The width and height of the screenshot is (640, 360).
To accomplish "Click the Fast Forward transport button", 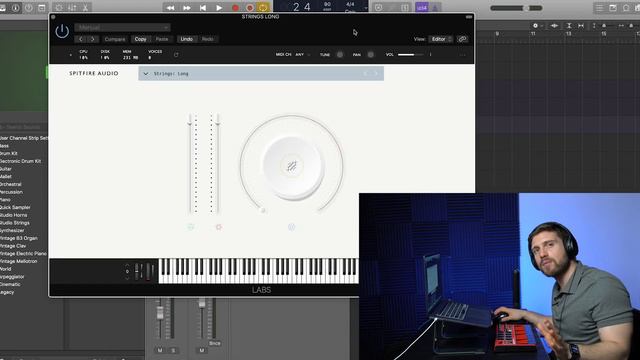I will [x=187, y=7].
